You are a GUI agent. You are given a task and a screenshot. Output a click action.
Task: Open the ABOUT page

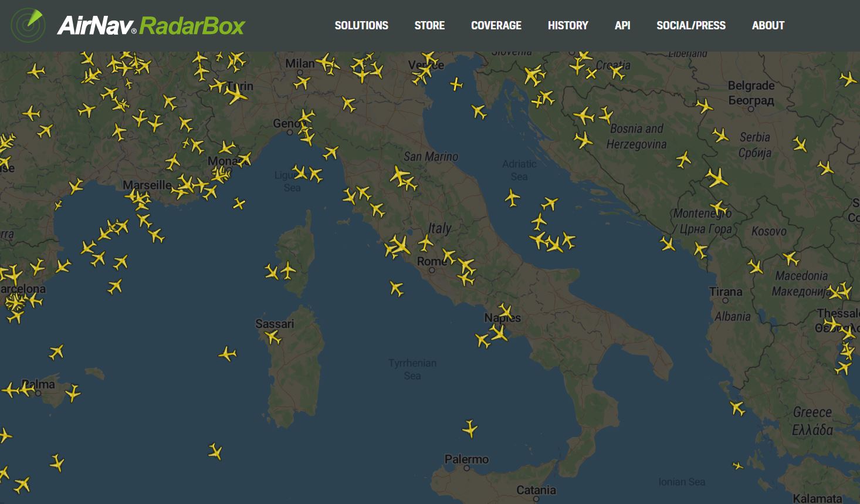click(x=768, y=25)
